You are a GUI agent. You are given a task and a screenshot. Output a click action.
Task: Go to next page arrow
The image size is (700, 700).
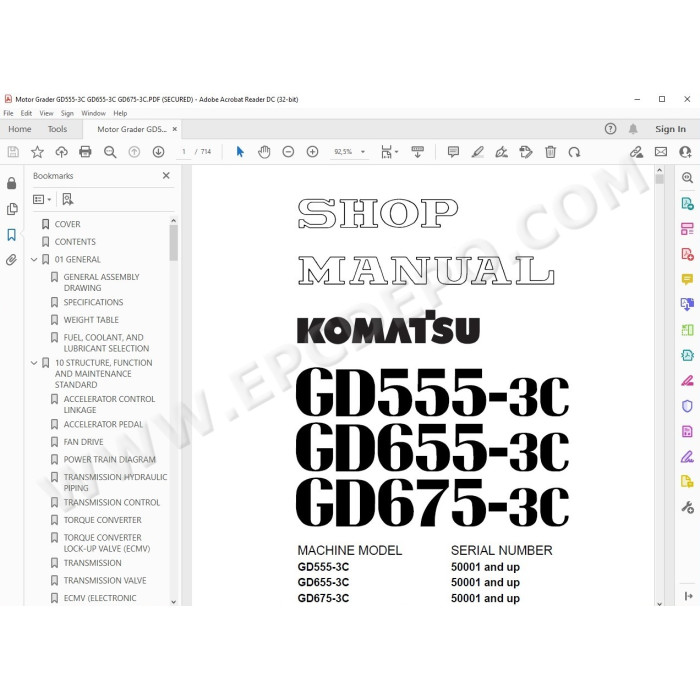tap(158, 152)
